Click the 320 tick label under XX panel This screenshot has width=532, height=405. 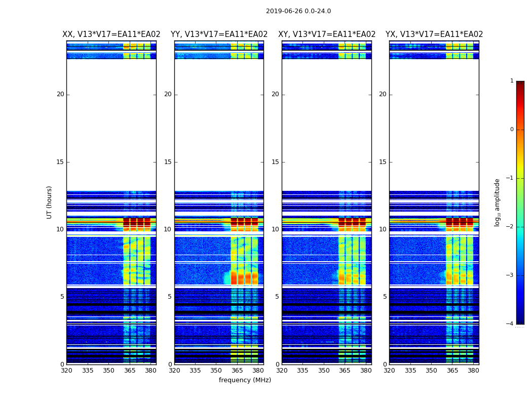66,371
